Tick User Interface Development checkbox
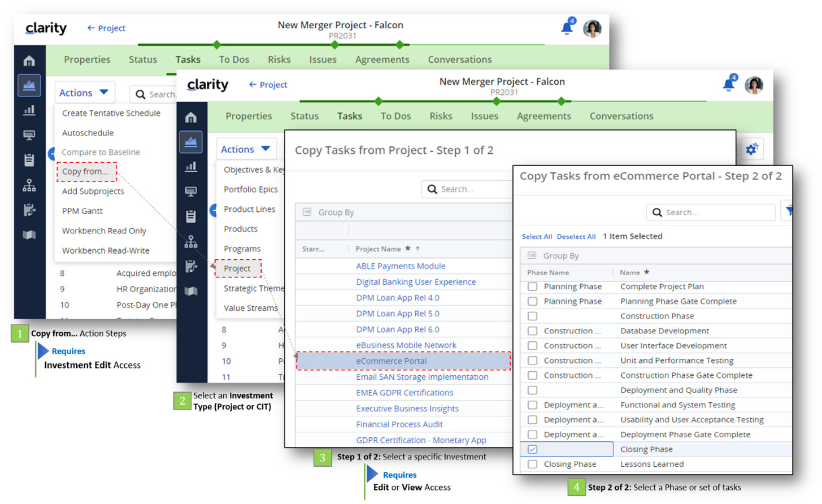 (532, 345)
